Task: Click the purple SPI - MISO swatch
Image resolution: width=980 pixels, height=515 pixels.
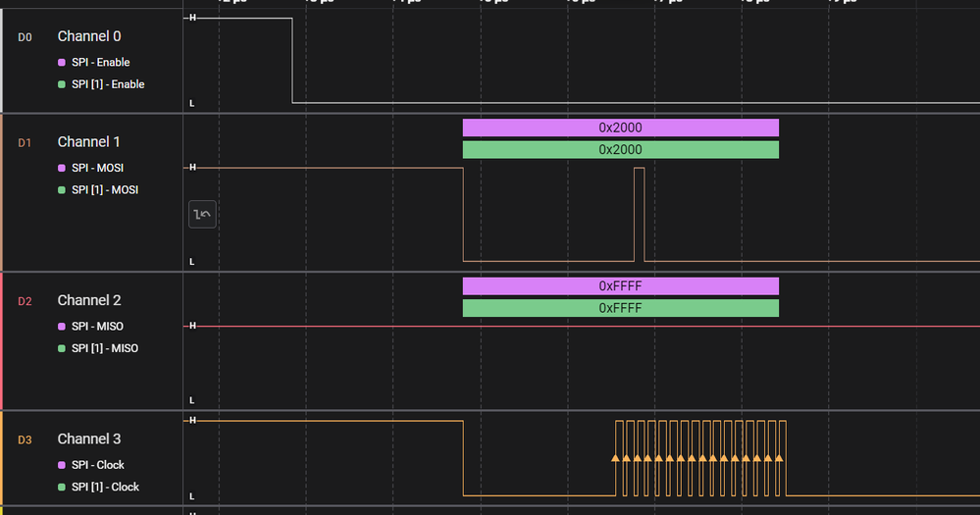Action: [61, 327]
